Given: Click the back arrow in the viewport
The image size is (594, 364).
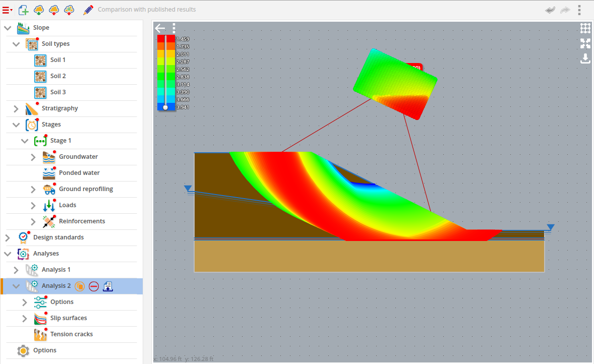Looking at the screenshot, I should [160, 28].
